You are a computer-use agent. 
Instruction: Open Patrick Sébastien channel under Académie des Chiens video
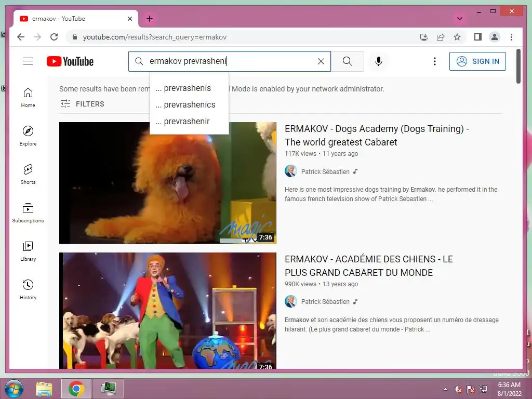[x=325, y=302]
